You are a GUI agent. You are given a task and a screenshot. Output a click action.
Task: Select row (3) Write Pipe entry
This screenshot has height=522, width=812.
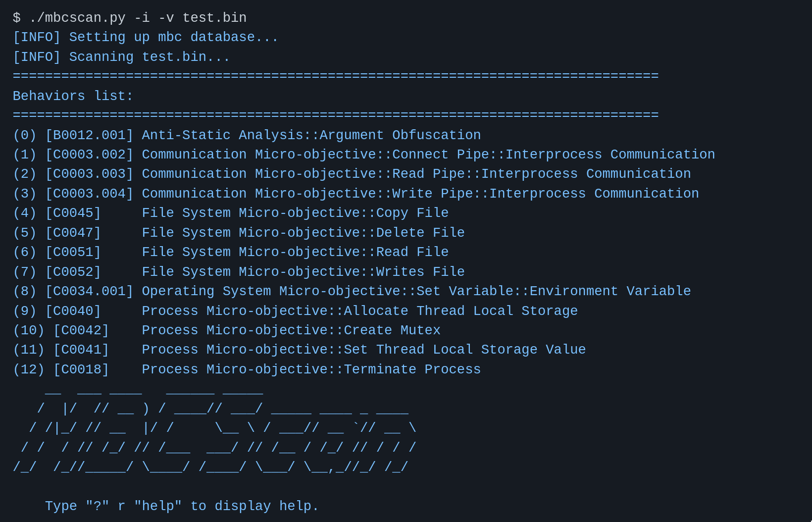(x=356, y=194)
